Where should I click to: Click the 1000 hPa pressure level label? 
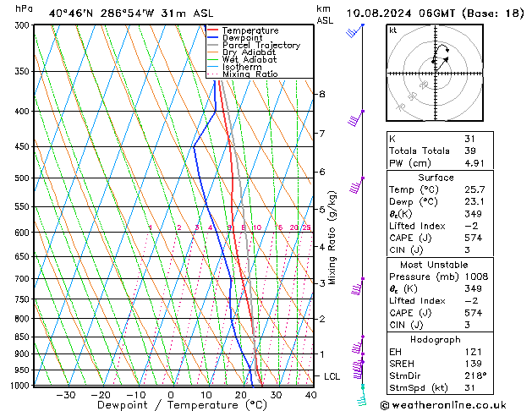(x=20, y=386)
